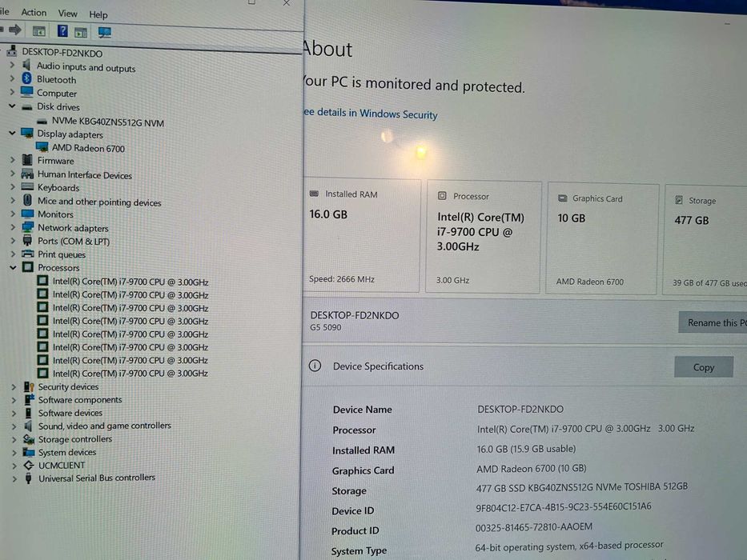Image resolution: width=747 pixels, height=560 pixels.
Task: Click the Universal Serial Bus controllers icon
Action: (x=29, y=478)
